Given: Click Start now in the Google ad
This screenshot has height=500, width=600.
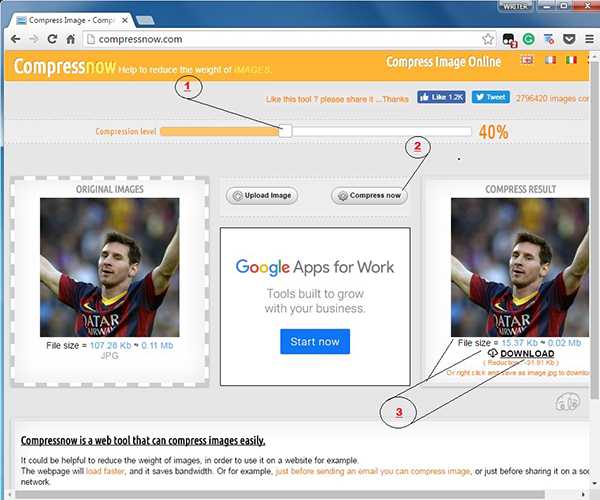Looking at the screenshot, I should (x=315, y=342).
